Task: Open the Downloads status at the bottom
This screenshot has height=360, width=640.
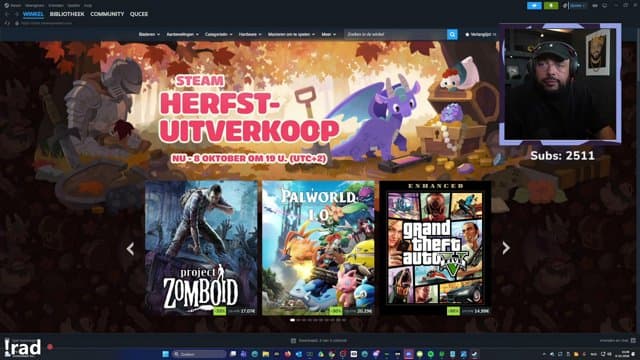Action: tap(319, 340)
